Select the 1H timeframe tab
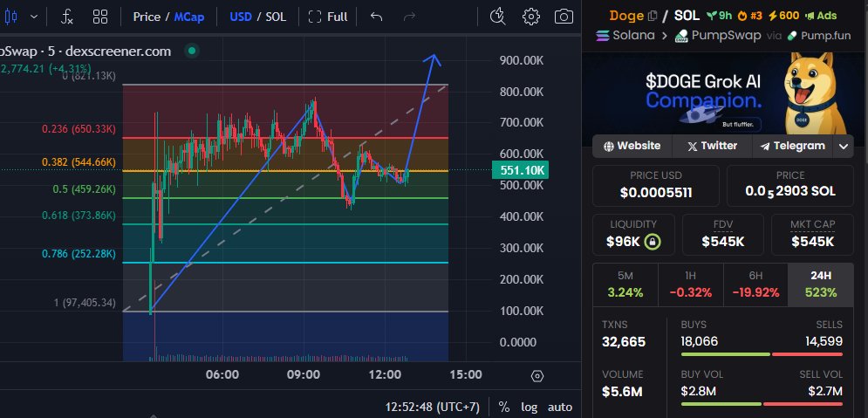 click(x=691, y=285)
